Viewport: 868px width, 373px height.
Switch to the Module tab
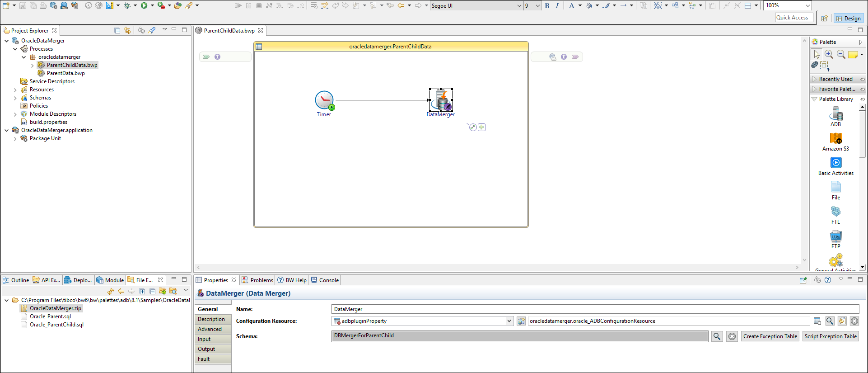pos(110,280)
